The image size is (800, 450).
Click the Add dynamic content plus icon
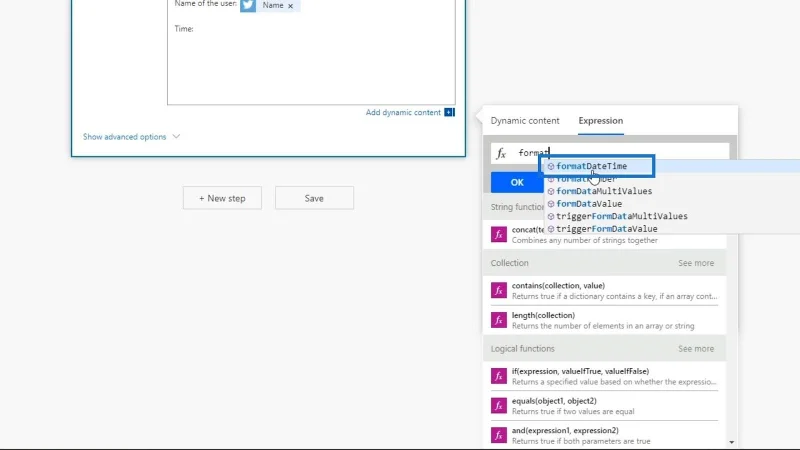[449, 112]
